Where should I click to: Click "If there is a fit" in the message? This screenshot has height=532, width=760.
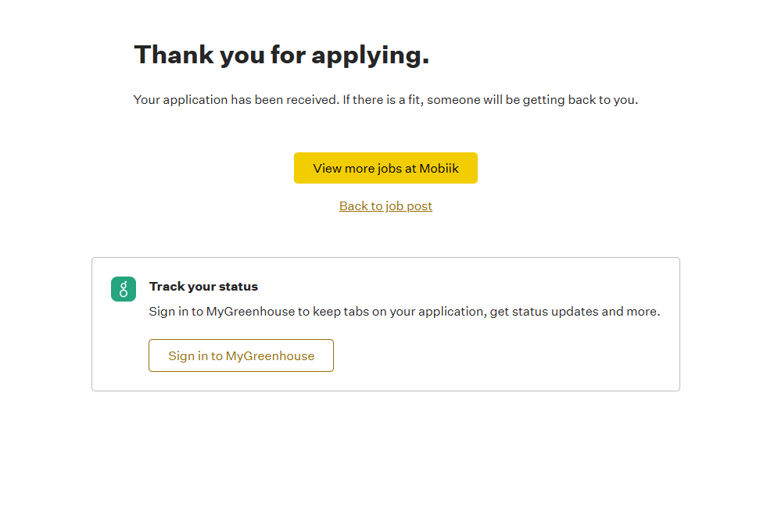[x=382, y=100]
